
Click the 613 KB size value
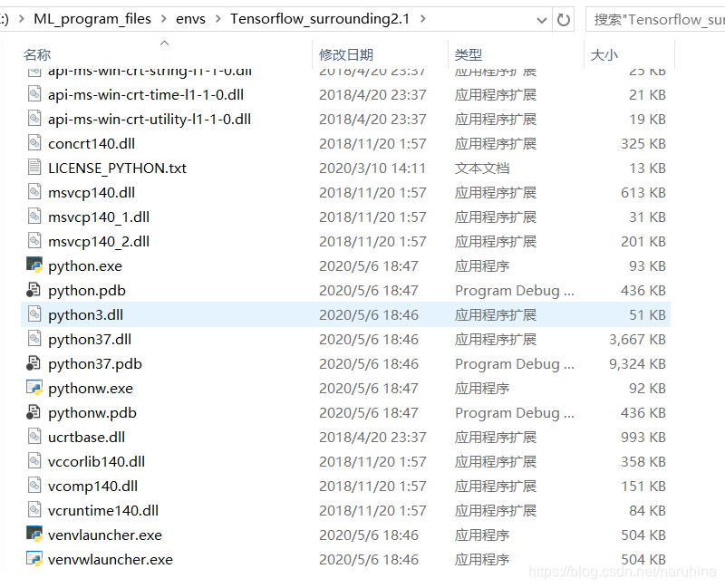tap(643, 193)
